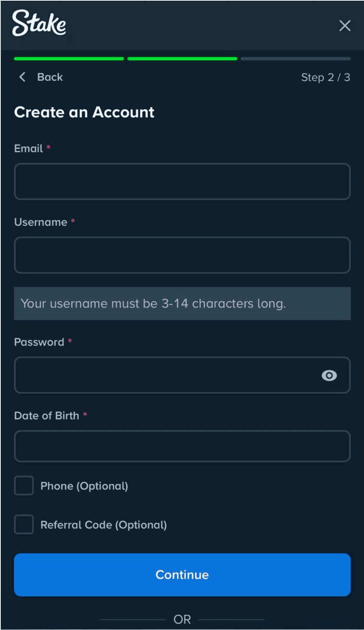This screenshot has width=364, height=630.
Task: Click the first green progress segment
Action: click(69, 59)
